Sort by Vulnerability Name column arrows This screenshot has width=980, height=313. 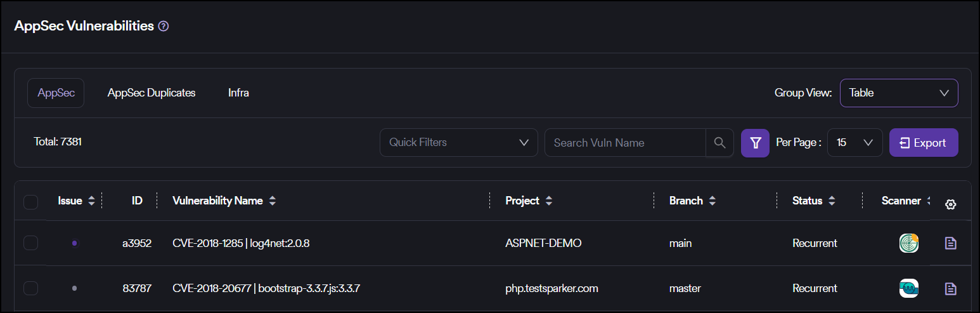(x=273, y=201)
